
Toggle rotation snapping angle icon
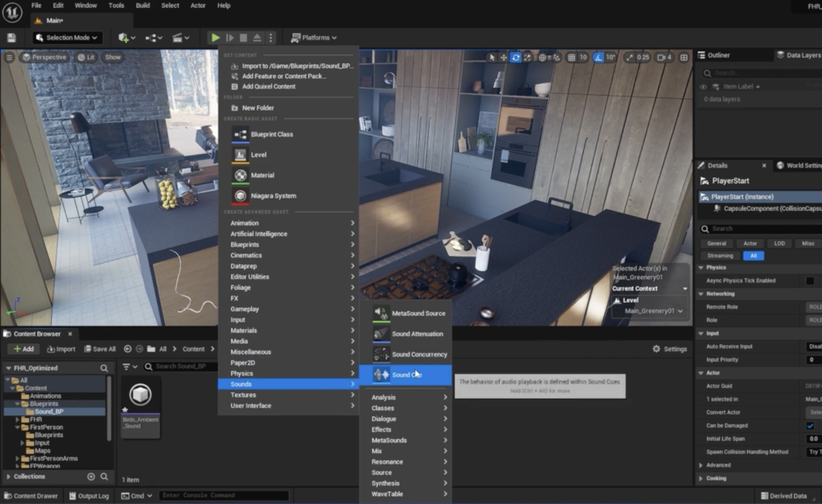[598, 58]
